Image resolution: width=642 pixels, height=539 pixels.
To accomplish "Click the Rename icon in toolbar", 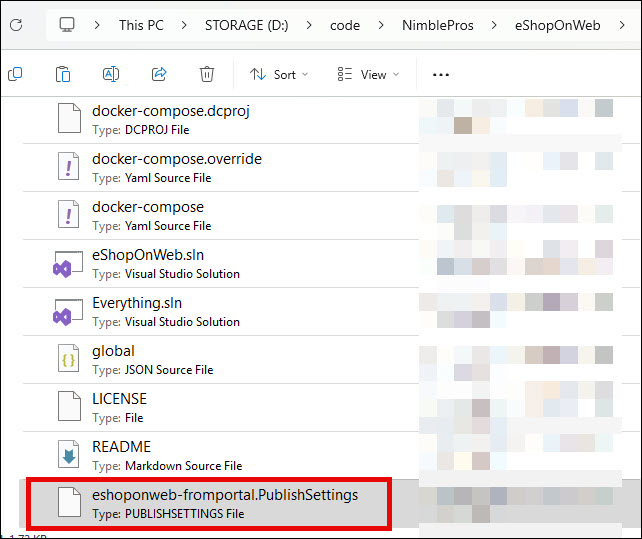I will tap(111, 74).
